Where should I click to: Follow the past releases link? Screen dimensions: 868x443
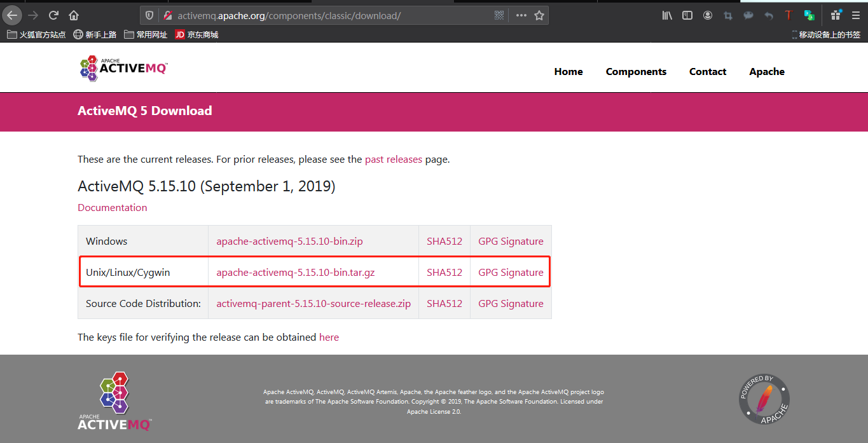(394, 160)
